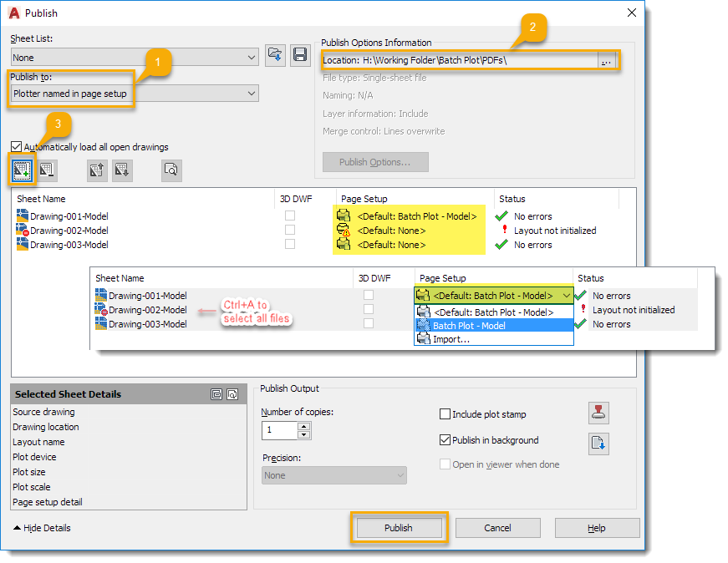Open the Sheet List dropdown
728x563 pixels.
tap(252, 57)
